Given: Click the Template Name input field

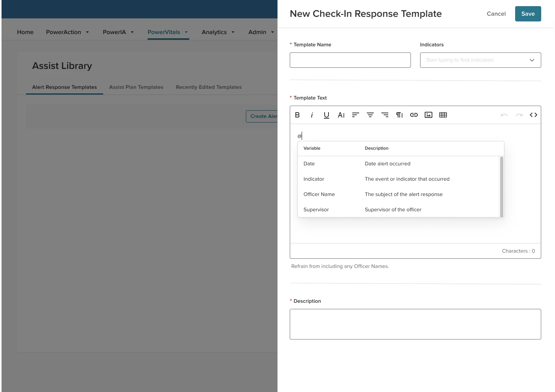Looking at the screenshot, I should pyautogui.click(x=350, y=60).
